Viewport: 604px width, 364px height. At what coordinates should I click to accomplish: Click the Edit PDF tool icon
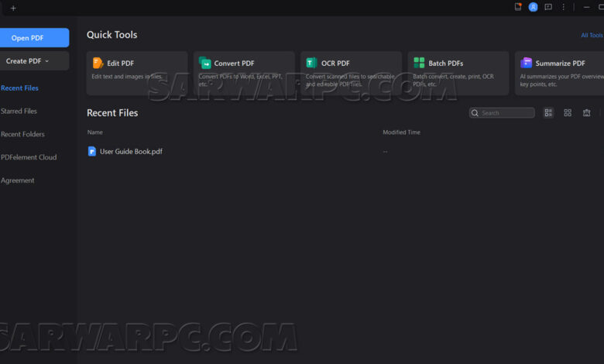click(98, 63)
